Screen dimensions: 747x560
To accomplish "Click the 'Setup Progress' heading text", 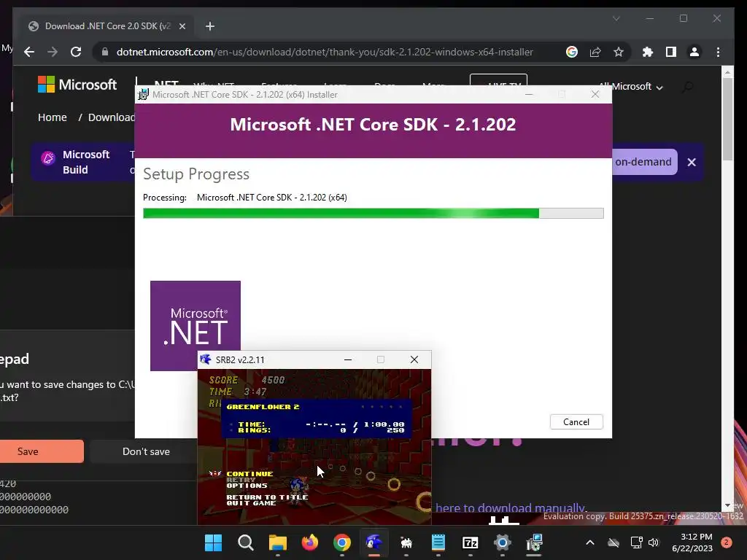I will pos(196,174).
